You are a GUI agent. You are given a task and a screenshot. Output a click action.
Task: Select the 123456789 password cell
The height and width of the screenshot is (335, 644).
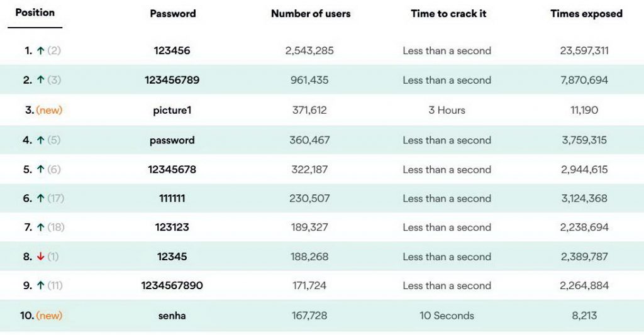point(172,80)
